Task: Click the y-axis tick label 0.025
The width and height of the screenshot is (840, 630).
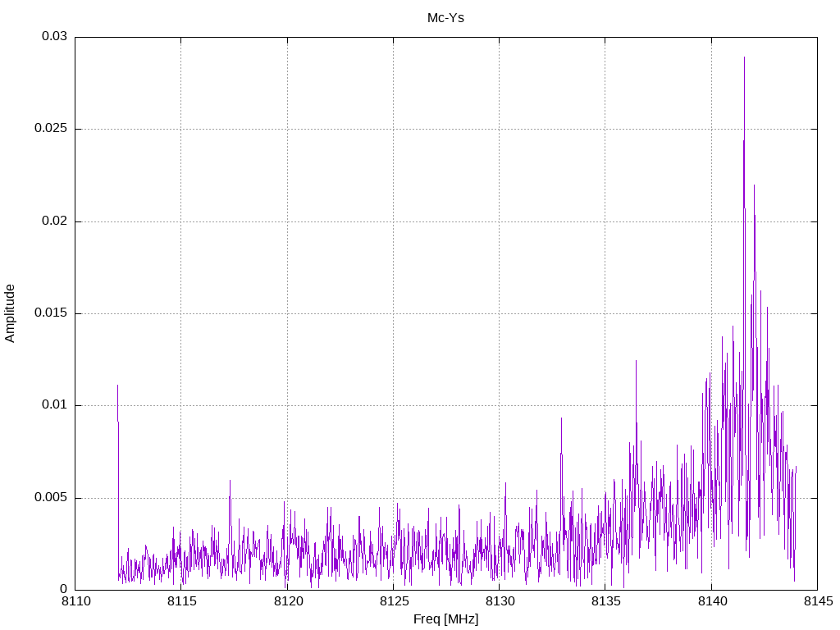Action: (51, 129)
